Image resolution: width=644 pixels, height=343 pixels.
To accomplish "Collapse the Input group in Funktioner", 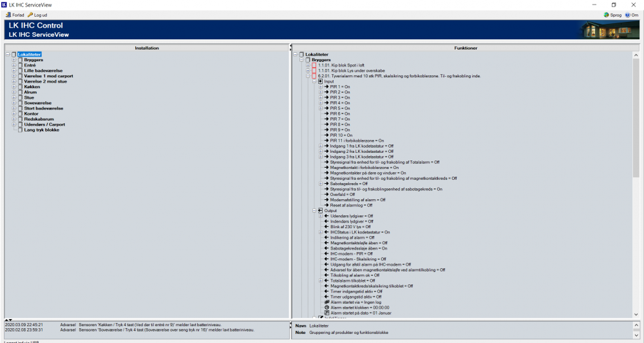I will click(x=314, y=81).
